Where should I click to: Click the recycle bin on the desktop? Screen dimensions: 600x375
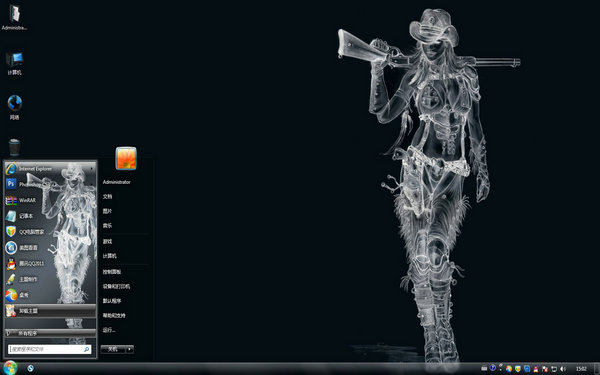tap(14, 147)
